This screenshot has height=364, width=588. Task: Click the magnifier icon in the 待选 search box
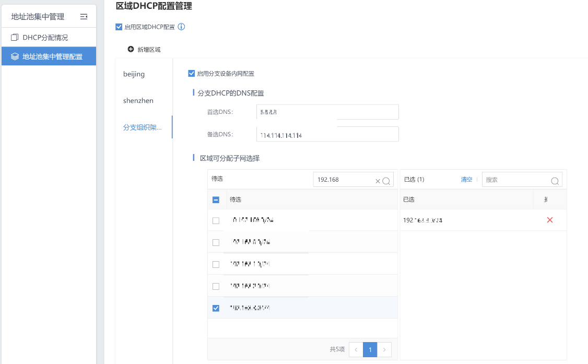pos(386,181)
